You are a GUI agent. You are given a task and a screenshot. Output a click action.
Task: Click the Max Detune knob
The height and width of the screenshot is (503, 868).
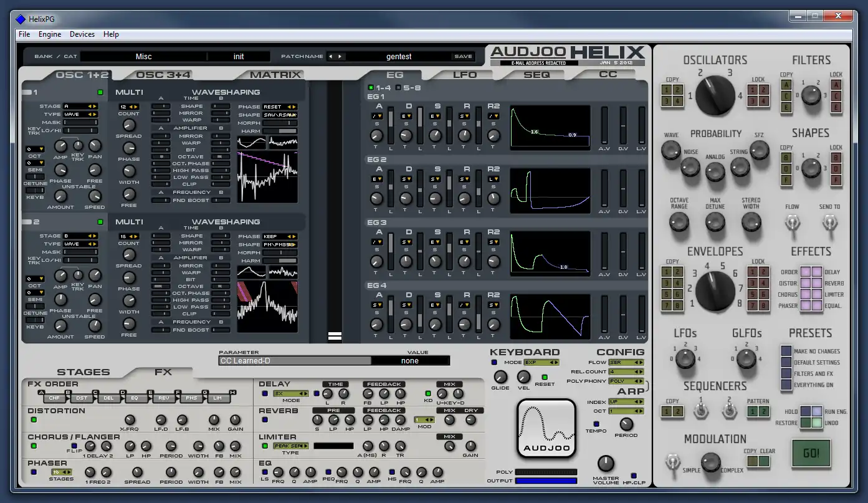(715, 222)
